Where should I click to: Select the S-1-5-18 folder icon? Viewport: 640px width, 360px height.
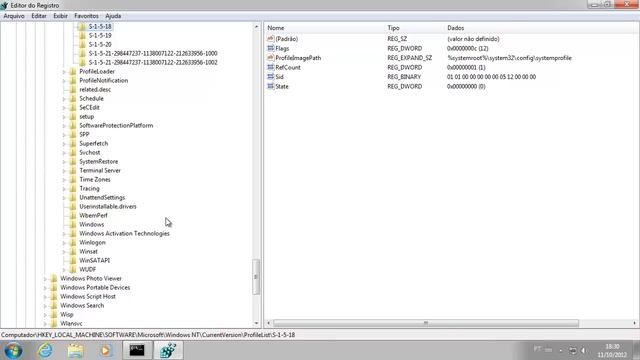(82, 27)
